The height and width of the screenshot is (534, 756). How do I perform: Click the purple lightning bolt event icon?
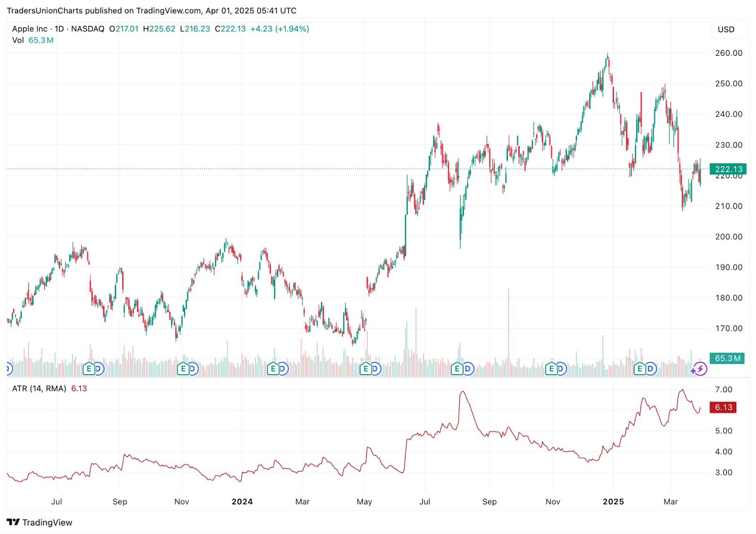tap(700, 369)
